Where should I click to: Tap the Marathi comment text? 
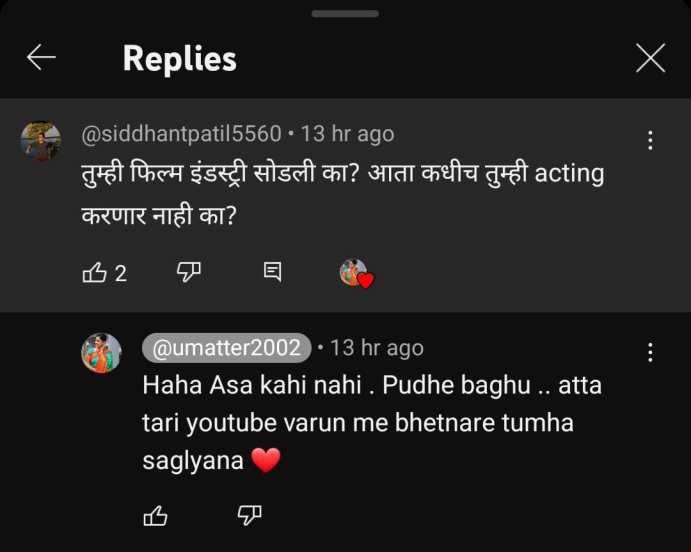[x=342, y=192]
